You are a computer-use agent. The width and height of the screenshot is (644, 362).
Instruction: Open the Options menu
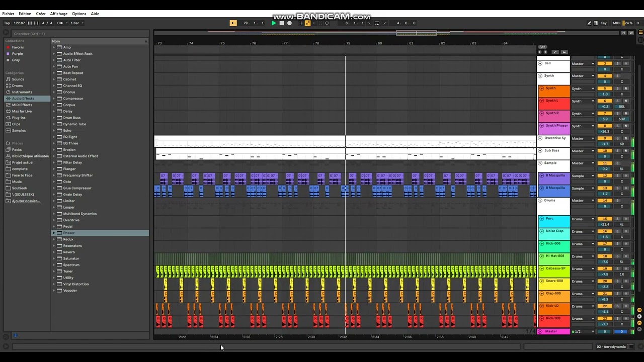[79, 14]
